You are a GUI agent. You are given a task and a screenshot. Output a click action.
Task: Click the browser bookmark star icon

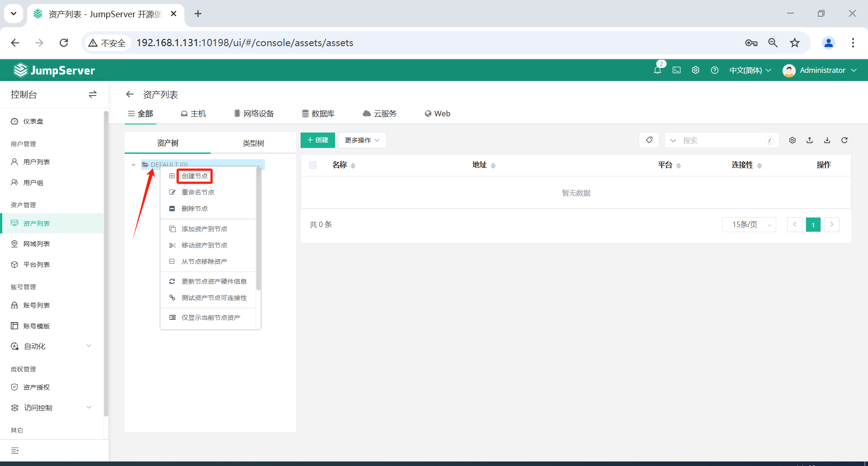[795, 43]
